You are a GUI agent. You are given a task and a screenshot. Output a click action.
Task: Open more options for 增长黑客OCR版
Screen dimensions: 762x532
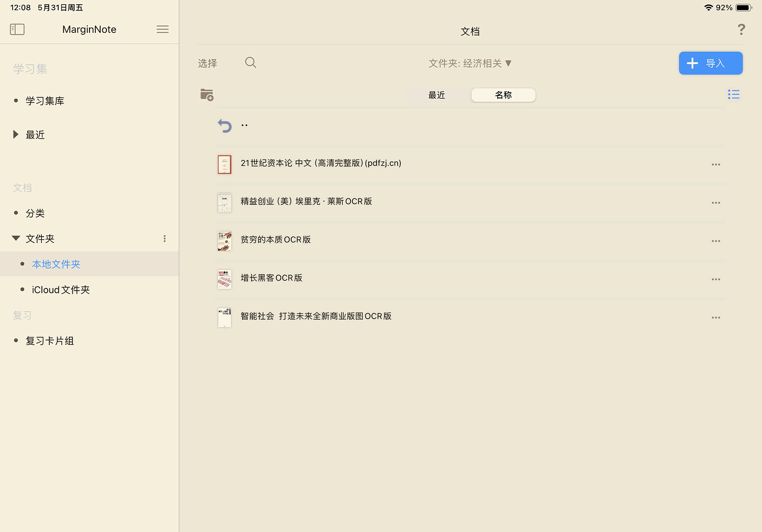tap(716, 279)
